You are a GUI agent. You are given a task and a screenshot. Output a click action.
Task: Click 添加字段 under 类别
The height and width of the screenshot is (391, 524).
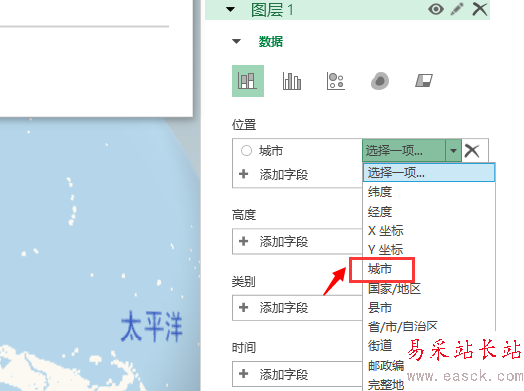point(283,307)
